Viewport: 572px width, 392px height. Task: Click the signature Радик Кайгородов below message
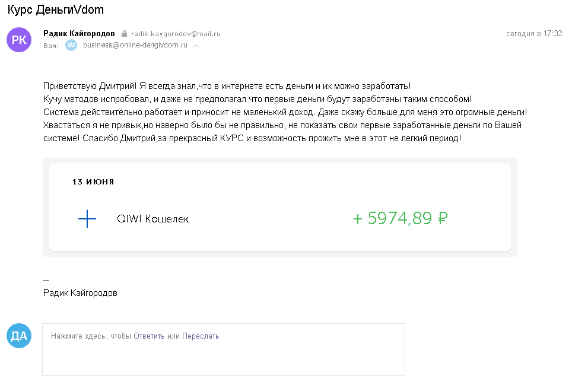[x=80, y=293]
